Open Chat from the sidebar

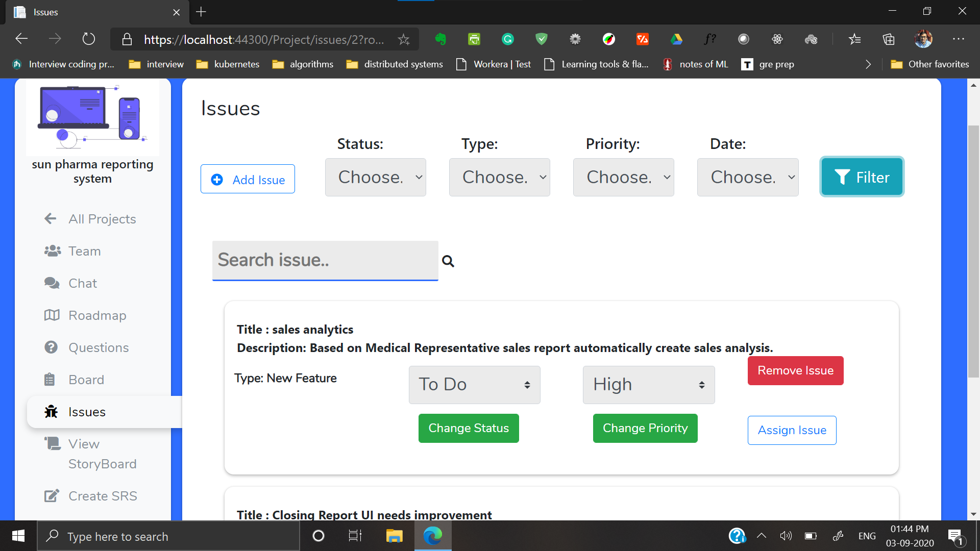pyautogui.click(x=82, y=283)
